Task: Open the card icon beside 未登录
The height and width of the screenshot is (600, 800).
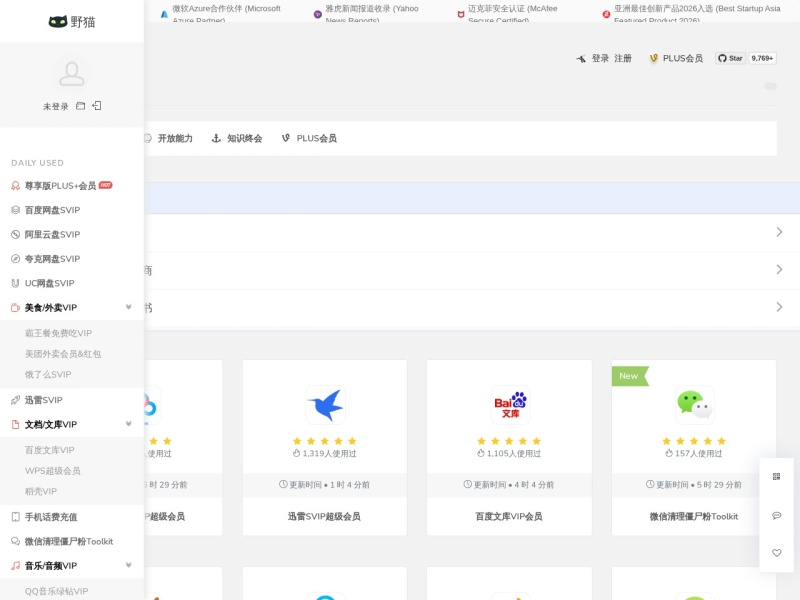Action: (80, 106)
